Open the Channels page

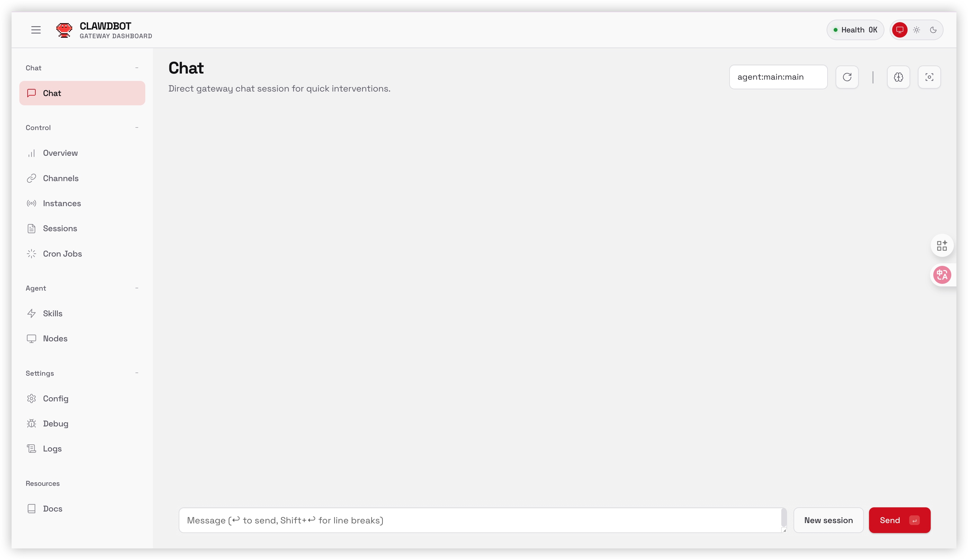(x=61, y=178)
